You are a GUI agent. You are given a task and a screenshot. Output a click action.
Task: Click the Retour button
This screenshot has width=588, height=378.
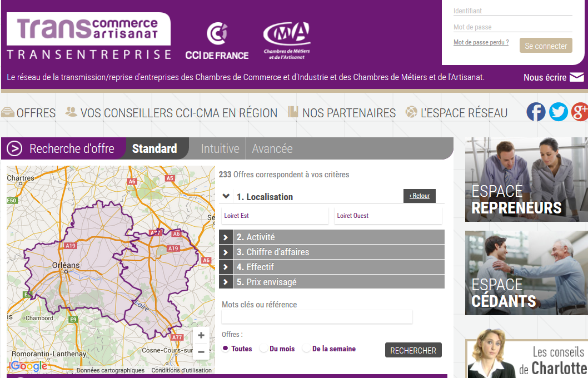419,196
